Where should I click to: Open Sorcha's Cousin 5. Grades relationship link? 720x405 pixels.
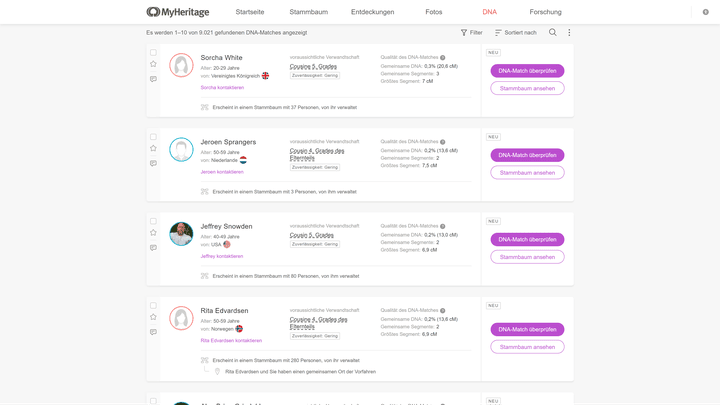(313, 67)
